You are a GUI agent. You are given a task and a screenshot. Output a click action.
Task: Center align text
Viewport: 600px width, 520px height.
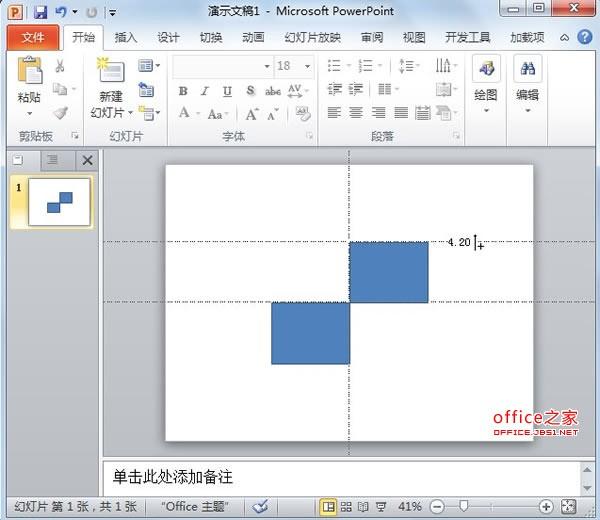356,113
